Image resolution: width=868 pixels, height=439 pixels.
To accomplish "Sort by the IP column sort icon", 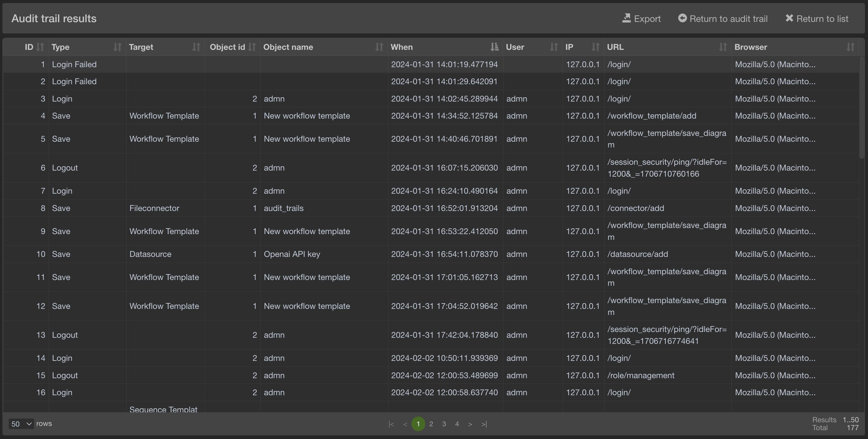I will 596,47.
